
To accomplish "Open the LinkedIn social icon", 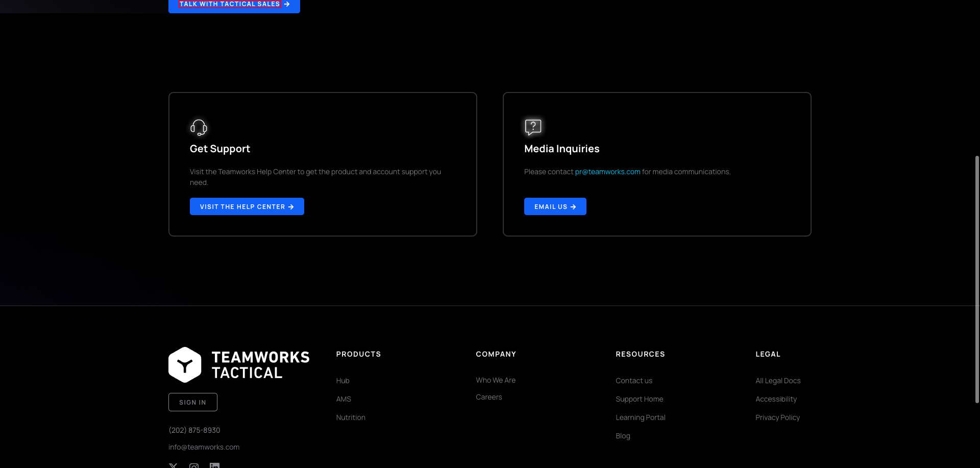I will [214, 465].
